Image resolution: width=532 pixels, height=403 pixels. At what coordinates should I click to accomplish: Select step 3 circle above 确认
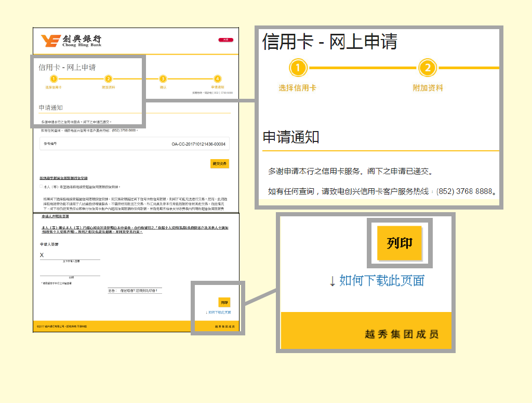[163, 79]
